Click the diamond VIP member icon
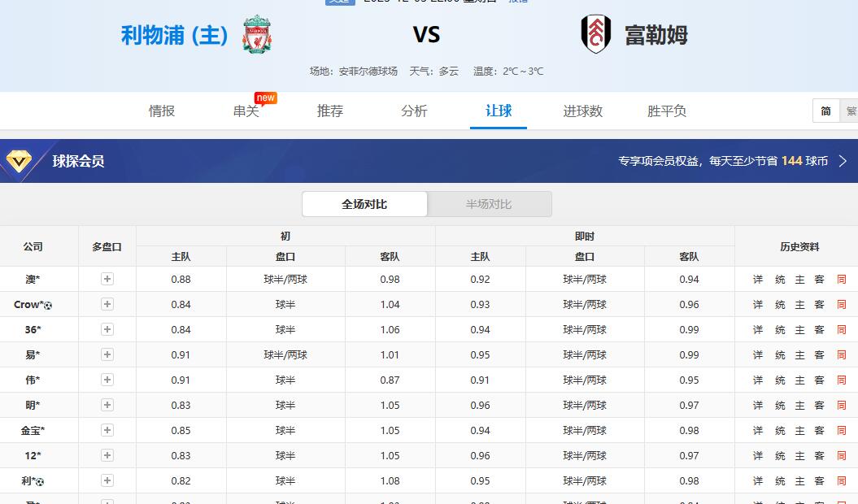The image size is (858, 504). 19,161
